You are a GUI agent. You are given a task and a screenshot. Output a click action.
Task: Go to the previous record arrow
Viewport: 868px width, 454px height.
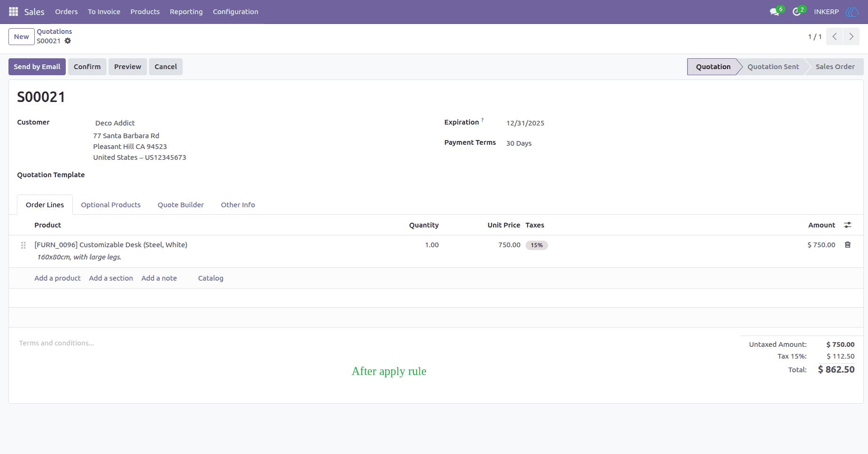[834, 37]
